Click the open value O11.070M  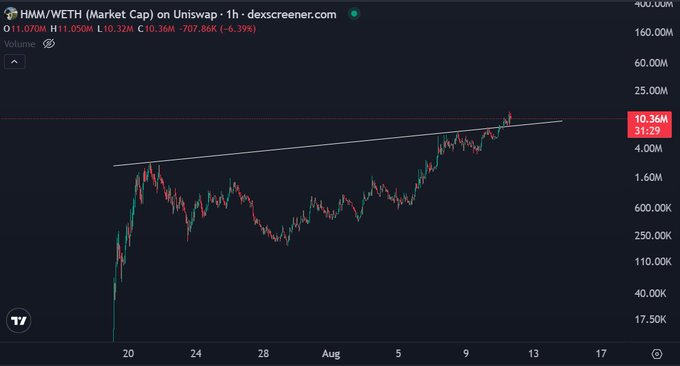pos(25,29)
